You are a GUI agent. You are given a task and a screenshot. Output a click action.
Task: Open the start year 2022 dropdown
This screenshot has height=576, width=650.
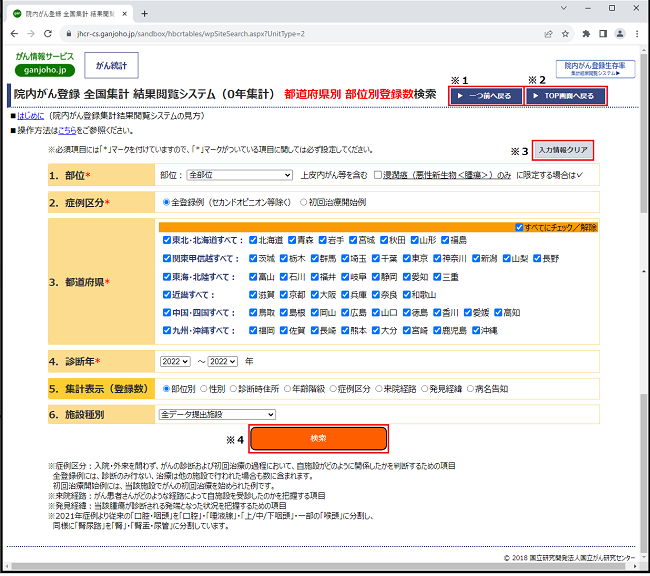175,362
